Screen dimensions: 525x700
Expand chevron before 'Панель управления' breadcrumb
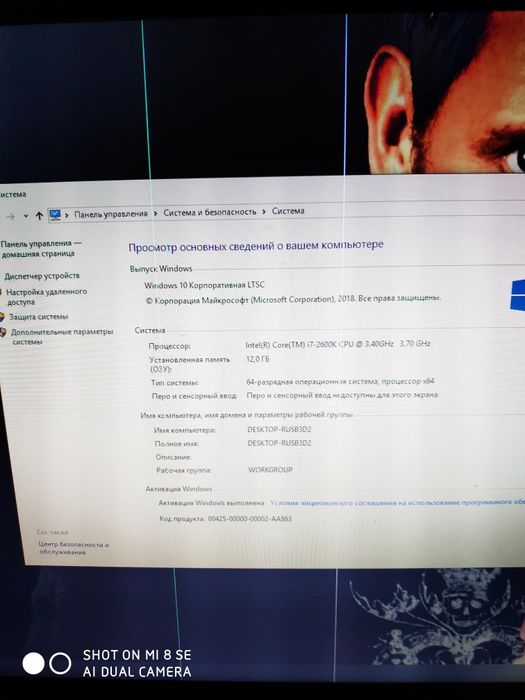click(67, 215)
